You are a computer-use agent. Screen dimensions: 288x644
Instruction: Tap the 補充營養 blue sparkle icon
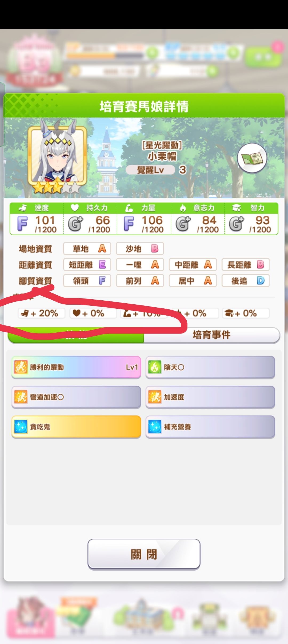pos(155,427)
